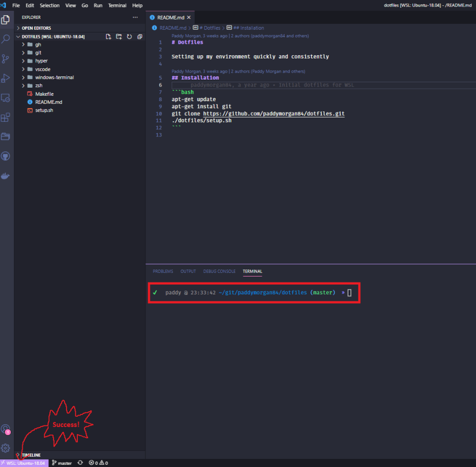The width and height of the screenshot is (476, 467).
Task: Click line number 13 in the gutter
Action: coord(159,135)
